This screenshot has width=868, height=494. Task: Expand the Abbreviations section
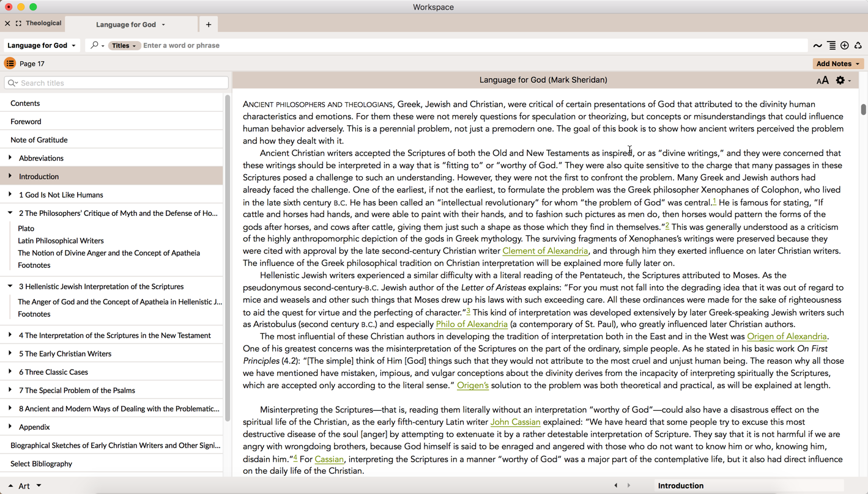(x=10, y=158)
